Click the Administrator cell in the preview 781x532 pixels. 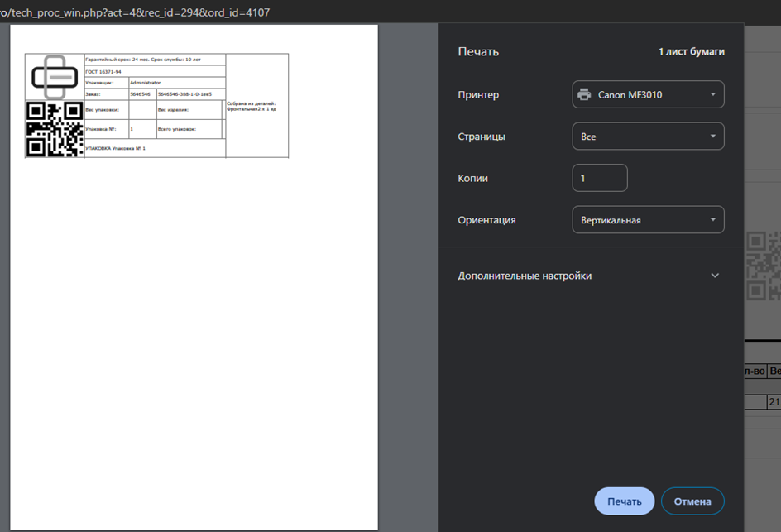pos(146,83)
